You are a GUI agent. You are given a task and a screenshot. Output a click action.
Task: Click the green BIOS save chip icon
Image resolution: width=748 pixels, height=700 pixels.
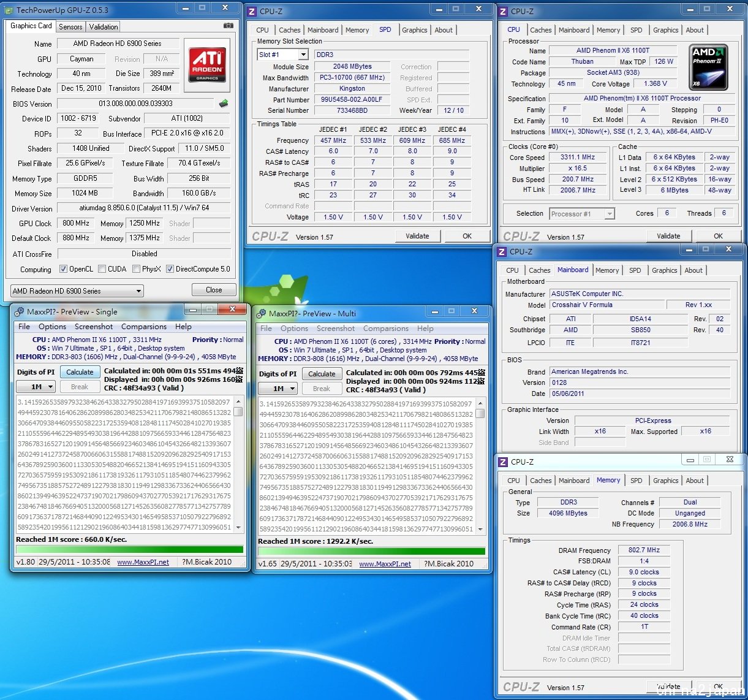tap(224, 104)
